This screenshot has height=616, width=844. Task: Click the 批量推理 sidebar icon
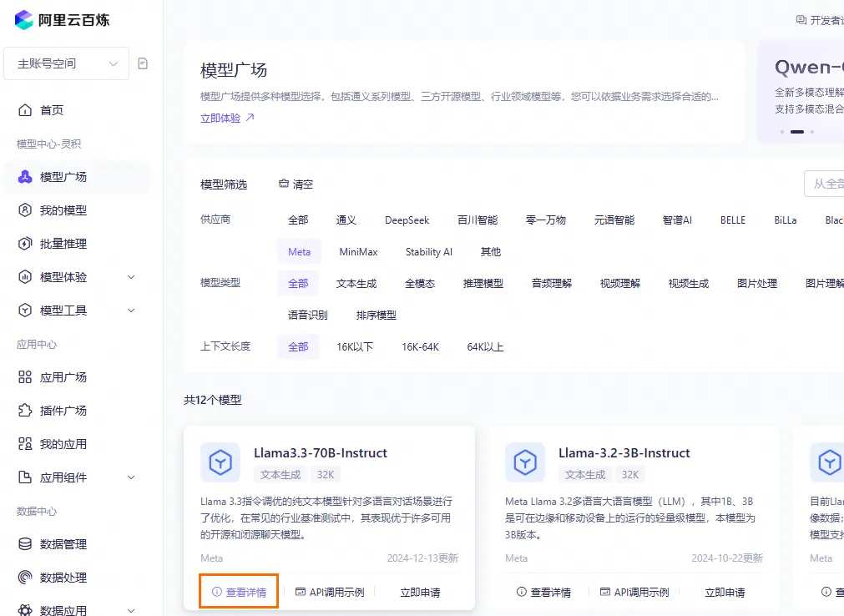25,244
